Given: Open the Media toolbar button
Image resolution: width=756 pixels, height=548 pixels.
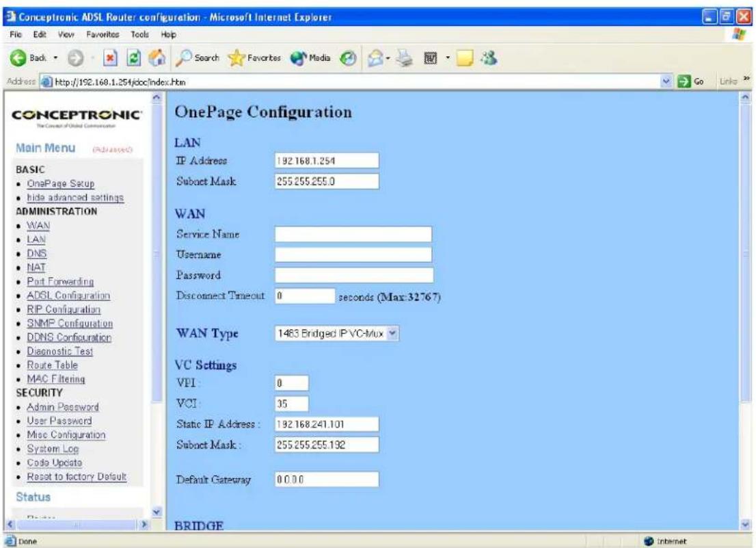Looking at the screenshot, I should pos(310,58).
